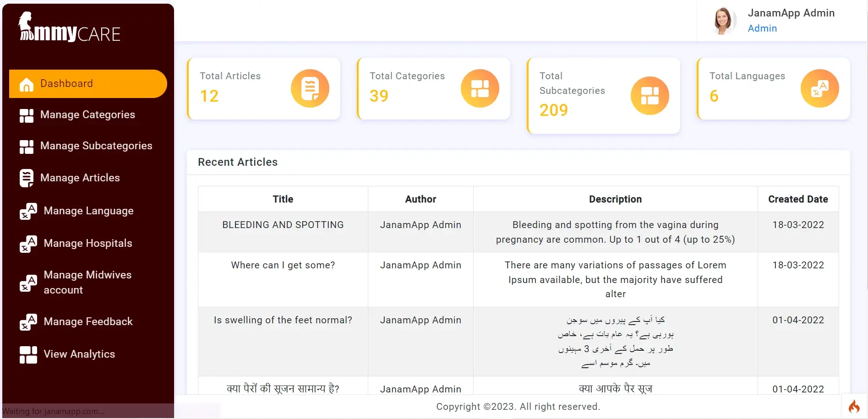Click the Total Articles orange document icon
The width and height of the screenshot is (868, 419).
pos(310,88)
